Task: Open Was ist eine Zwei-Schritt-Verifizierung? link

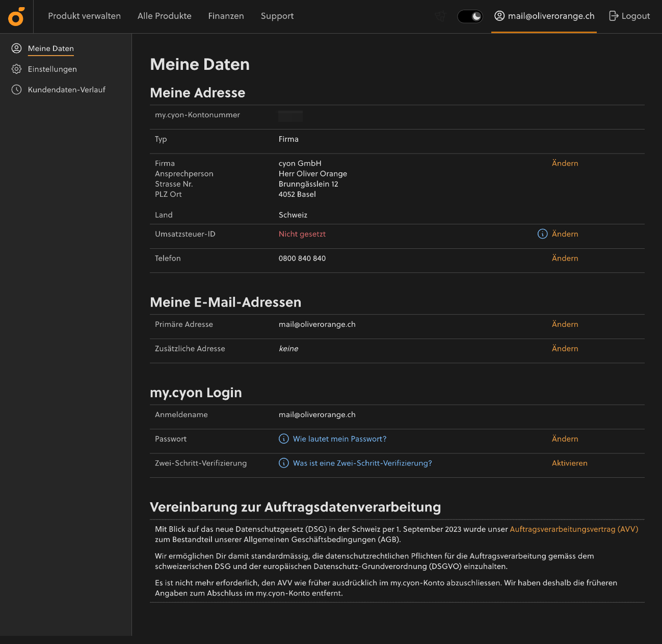Action: point(362,463)
